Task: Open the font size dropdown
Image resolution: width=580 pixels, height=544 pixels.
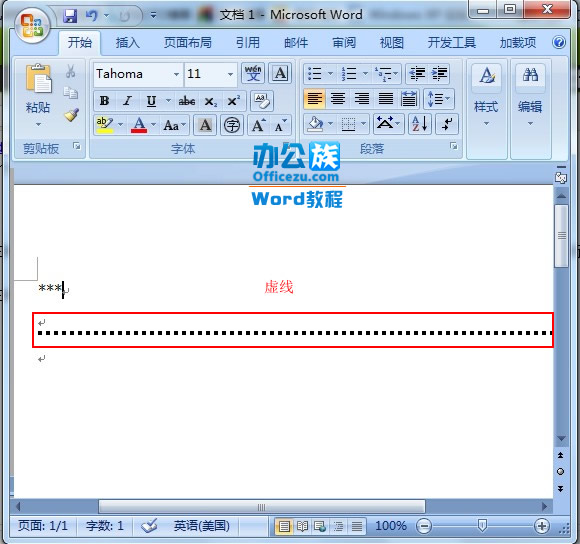Action: (x=230, y=74)
